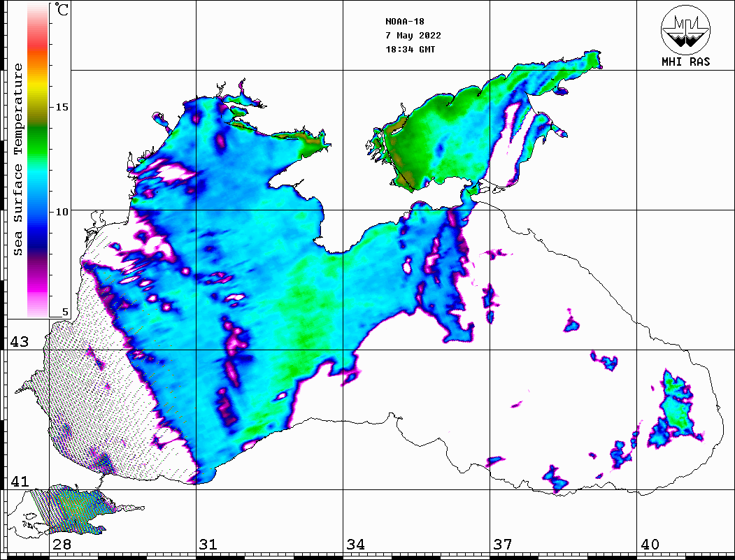Click the 15 mark on temperature scale
735x560 pixels.
[62, 107]
